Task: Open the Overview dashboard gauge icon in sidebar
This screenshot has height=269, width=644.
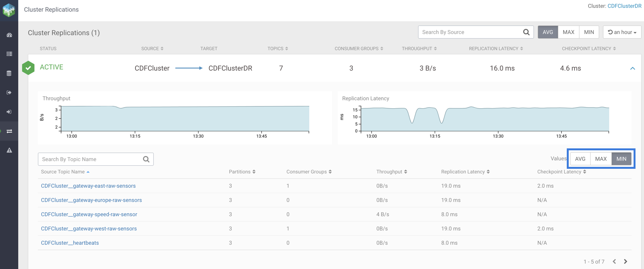Action: [x=9, y=35]
